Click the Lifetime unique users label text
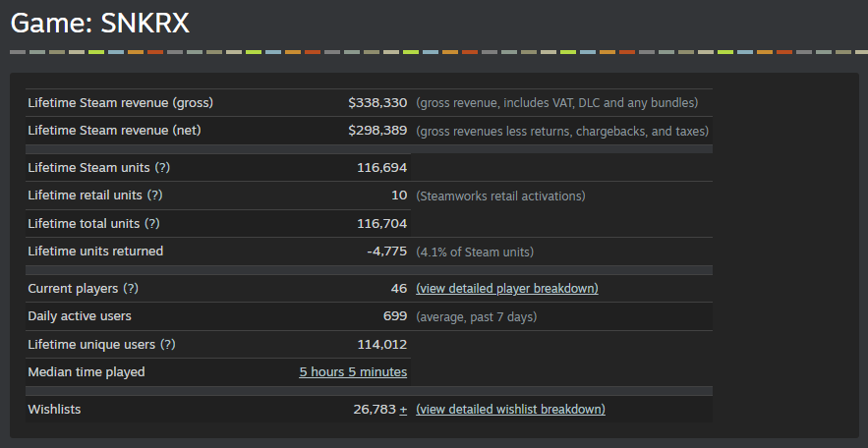This screenshot has width=868, height=448. coord(91,345)
